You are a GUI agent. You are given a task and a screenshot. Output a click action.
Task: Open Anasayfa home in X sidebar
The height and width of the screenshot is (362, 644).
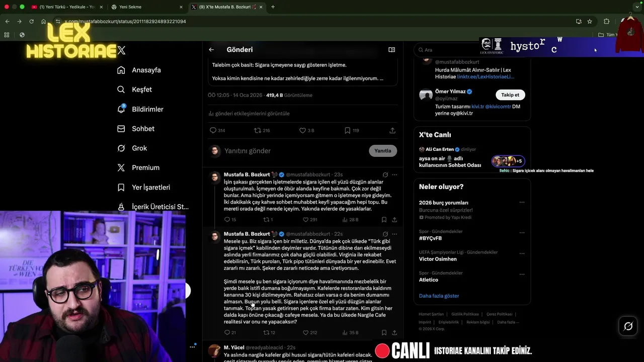139,70
